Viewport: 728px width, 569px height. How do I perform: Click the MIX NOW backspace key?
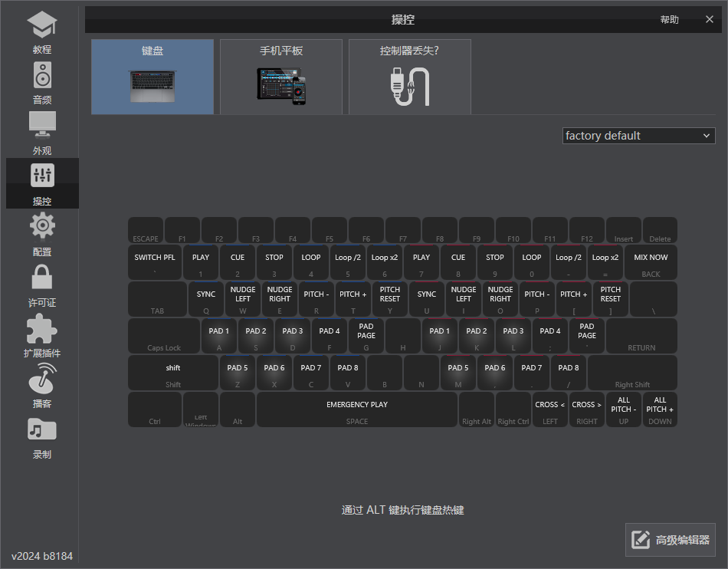(x=651, y=262)
